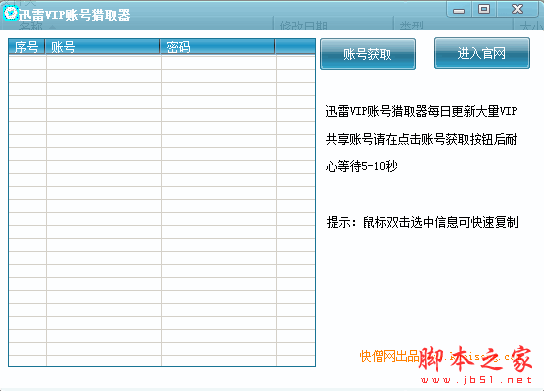
Task: Sort by the 账号 column header
Action: (x=102, y=47)
